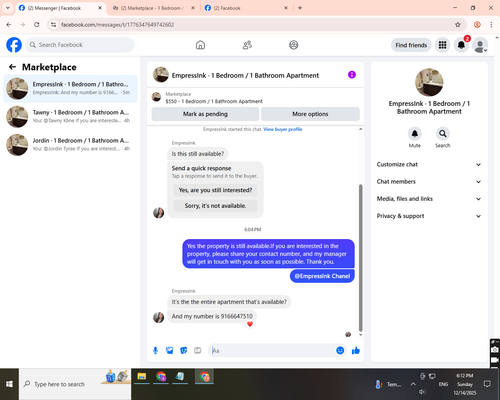Open the Notifications bell icon
The image size is (500, 400).
point(461,45)
